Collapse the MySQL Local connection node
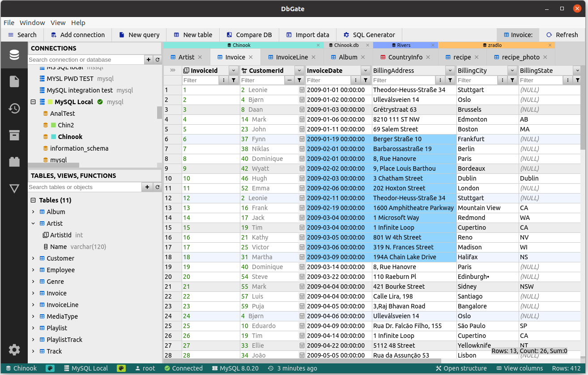 [33, 102]
